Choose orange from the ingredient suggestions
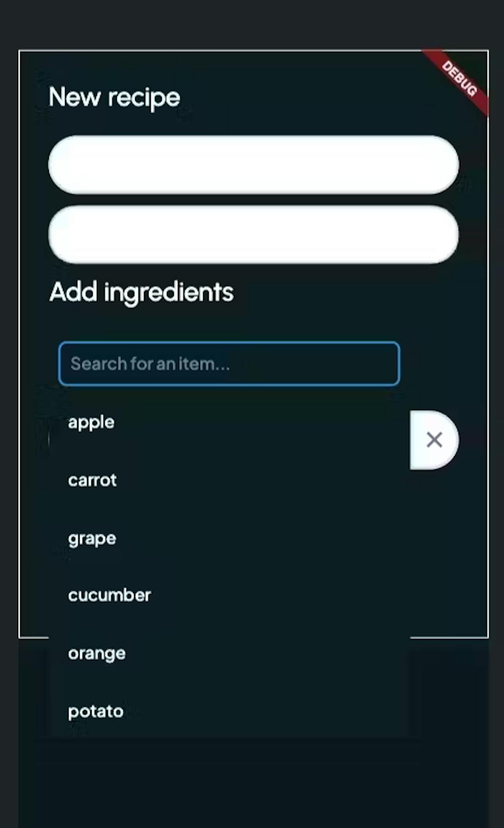 click(97, 654)
